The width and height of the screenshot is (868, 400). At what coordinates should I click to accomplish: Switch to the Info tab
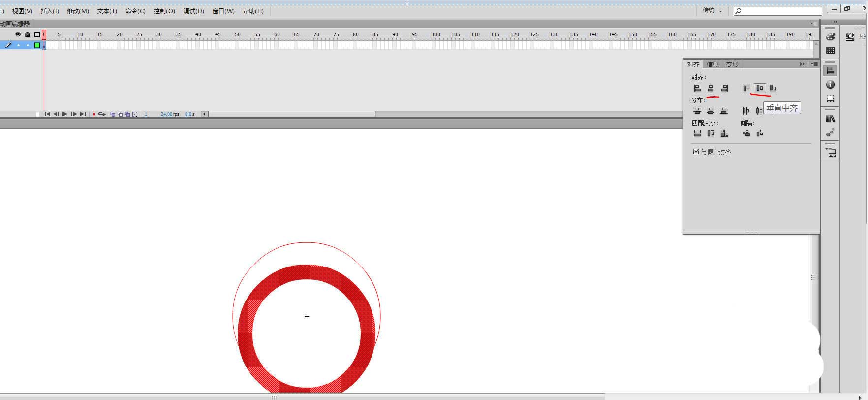coord(712,64)
